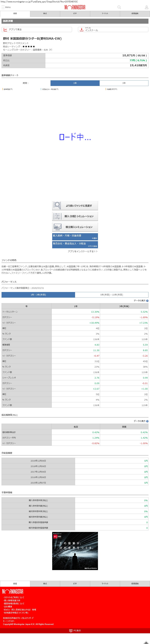Click the アプリで見る button
The height and width of the screenshot is (644, 150).
[37, 29]
